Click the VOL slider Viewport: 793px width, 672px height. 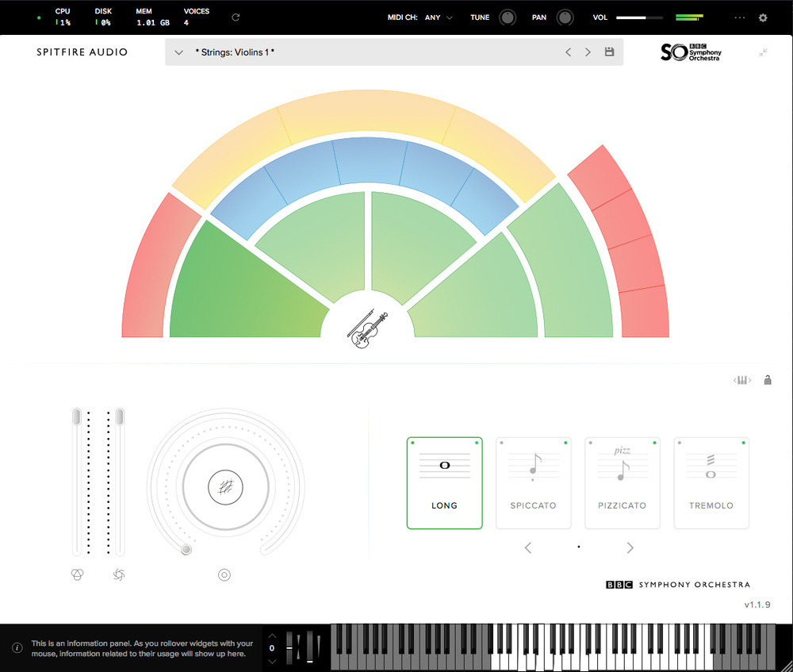point(639,17)
